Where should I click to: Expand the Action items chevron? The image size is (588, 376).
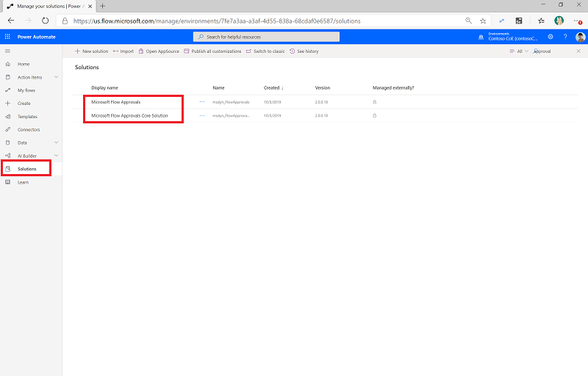(x=57, y=77)
